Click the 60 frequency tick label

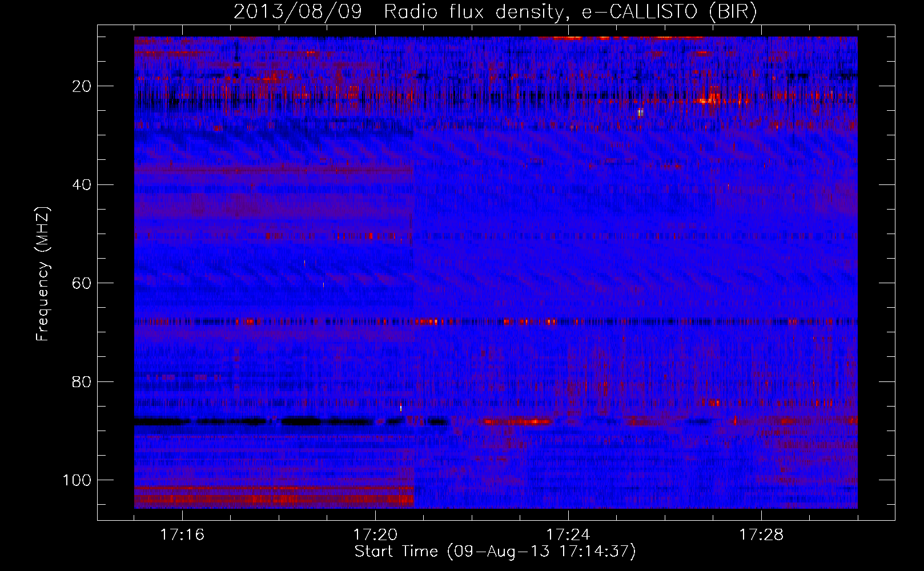[x=82, y=283]
